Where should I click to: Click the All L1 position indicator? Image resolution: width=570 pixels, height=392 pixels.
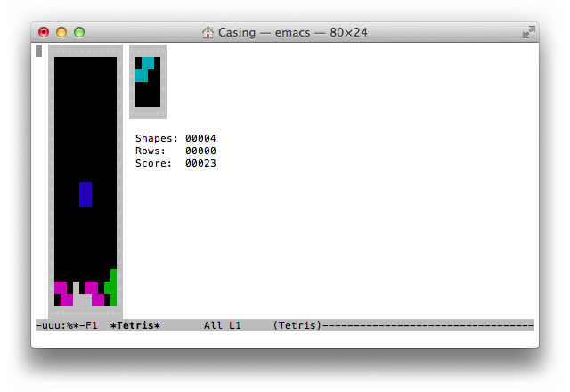[222, 325]
